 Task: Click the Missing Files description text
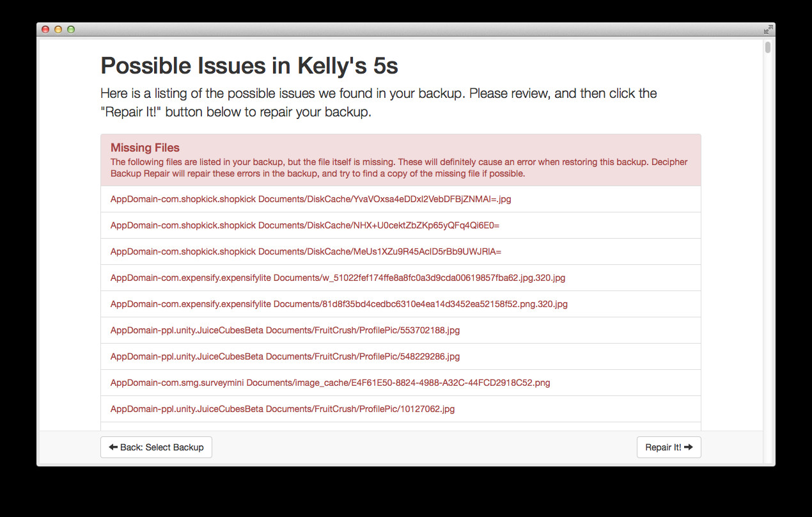[399, 168]
